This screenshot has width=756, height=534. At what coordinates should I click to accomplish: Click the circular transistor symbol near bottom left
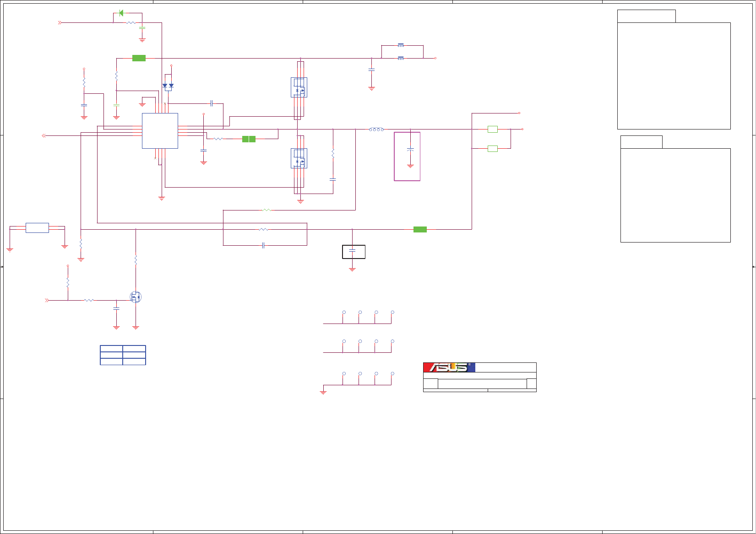tap(136, 297)
